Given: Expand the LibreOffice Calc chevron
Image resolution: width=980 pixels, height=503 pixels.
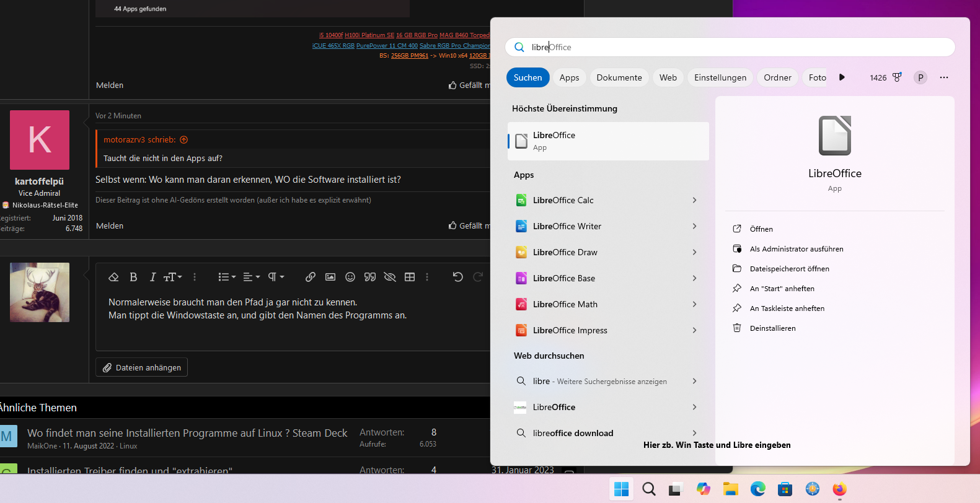Looking at the screenshot, I should (x=694, y=200).
